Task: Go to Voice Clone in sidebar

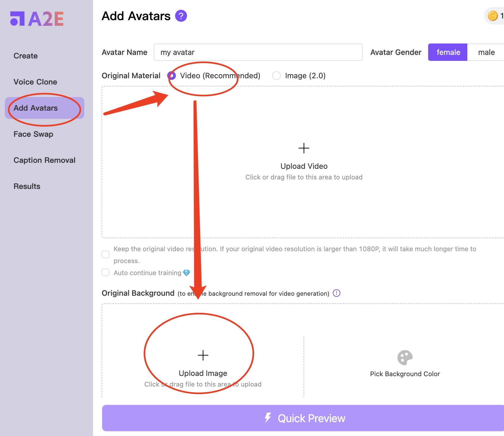Action: pyautogui.click(x=35, y=82)
